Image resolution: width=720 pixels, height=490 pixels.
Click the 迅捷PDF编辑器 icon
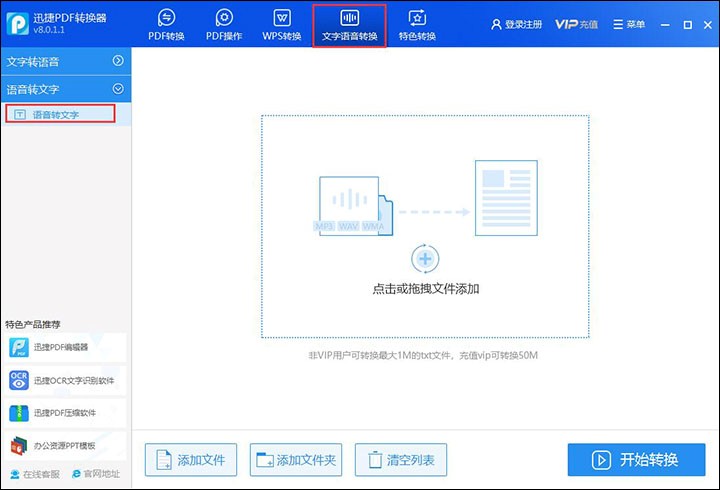click(19, 347)
